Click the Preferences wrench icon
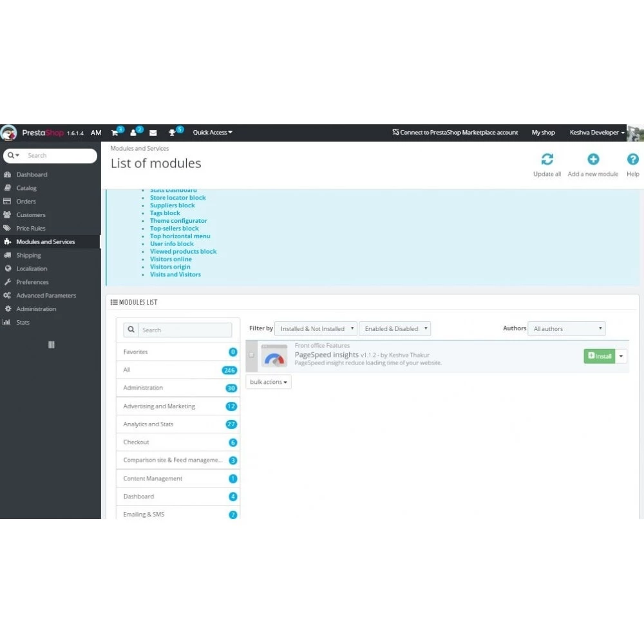The image size is (644, 644). click(x=7, y=282)
